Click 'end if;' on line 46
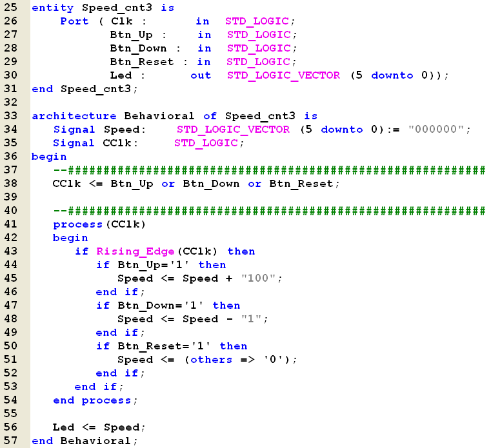Screen dimensions: 491x448 [x=120, y=292]
